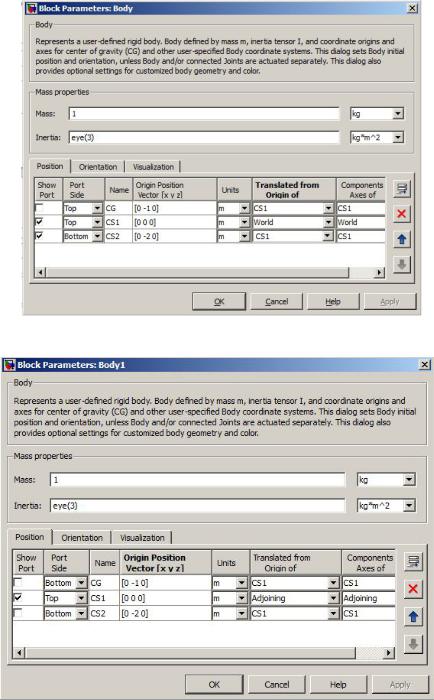Open Port Side dropdown for CG in Body1 dialog

(x=81, y=583)
